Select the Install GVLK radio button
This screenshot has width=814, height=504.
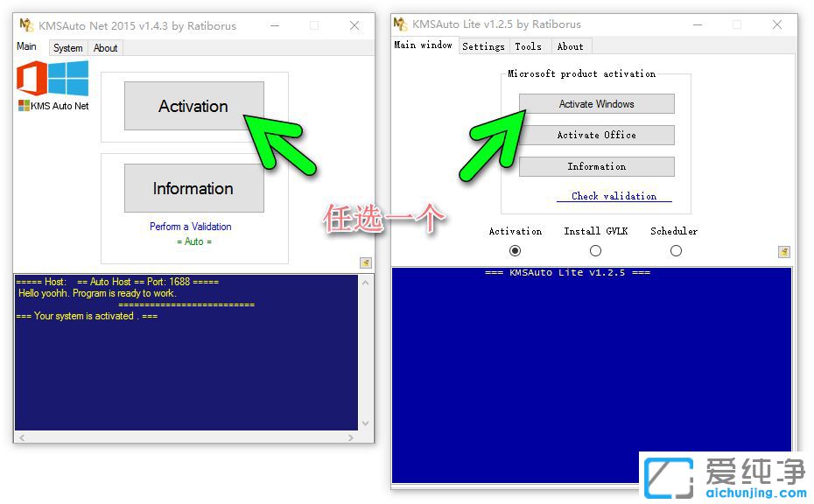click(x=595, y=251)
